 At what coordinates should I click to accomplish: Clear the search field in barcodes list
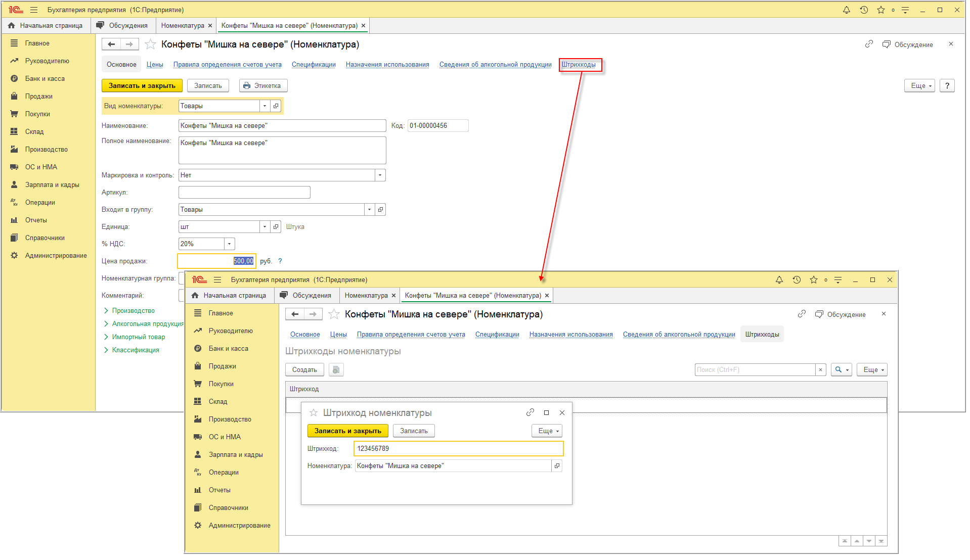(x=820, y=369)
